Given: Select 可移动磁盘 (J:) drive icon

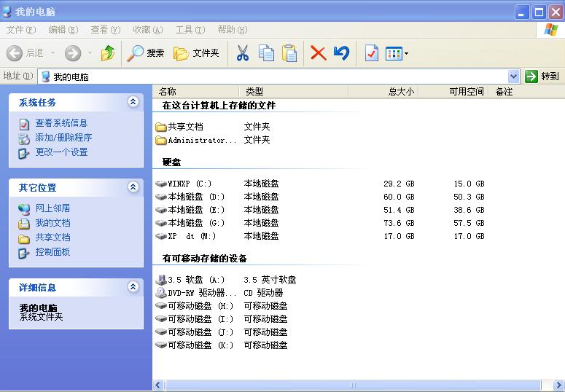Looking at the screenshot, I should 160,332.
